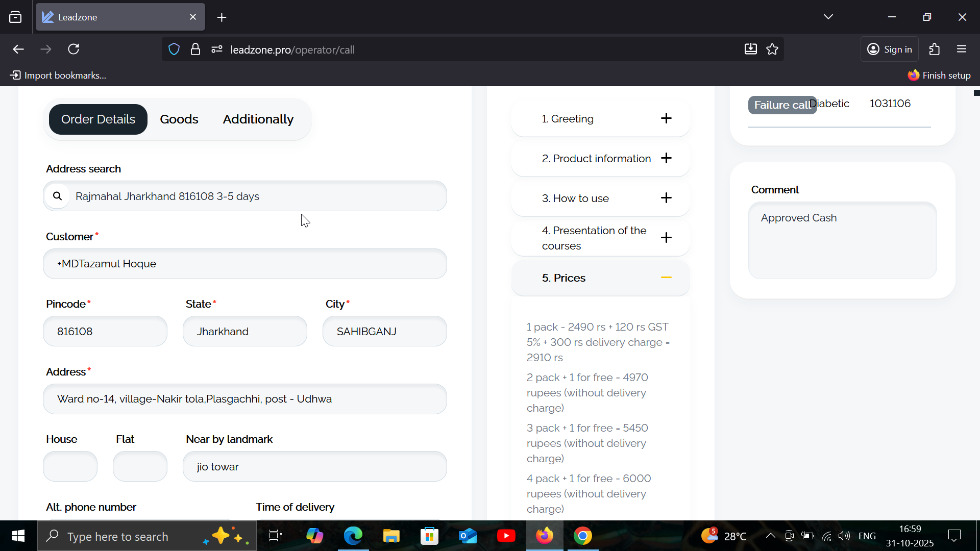Image resolution: width=980 pixels, height=551 pixels.
Task: Open the site permissions icon in the address bar
Action: coord(217,49)
